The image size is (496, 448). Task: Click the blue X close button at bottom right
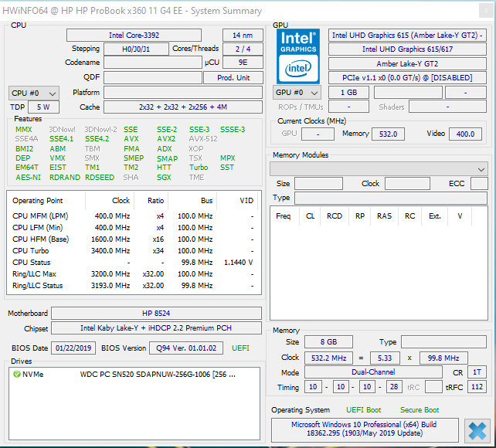point(477,431)
